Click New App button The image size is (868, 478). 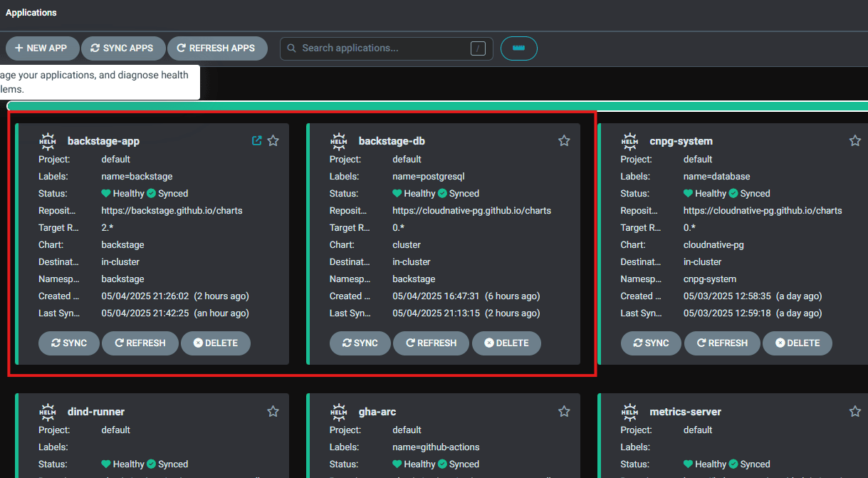(41, 48)
